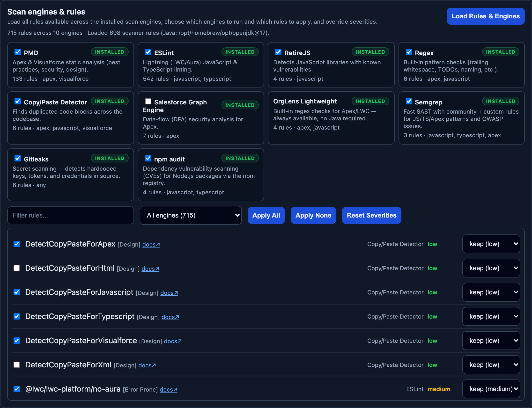Uncheck the @lwc/lwc-platform/no-aura rule
This screenshot has height=408, width=532.
[17, 389]
